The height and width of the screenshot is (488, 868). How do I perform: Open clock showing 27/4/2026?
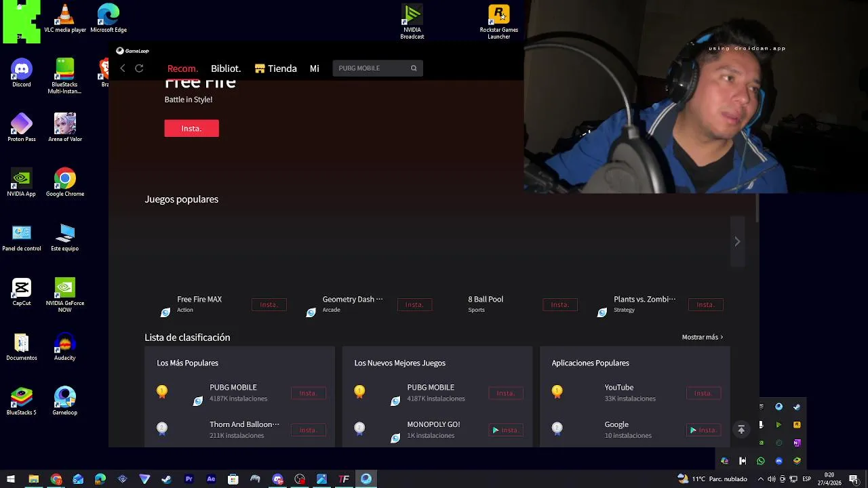[x=829, y=479]
